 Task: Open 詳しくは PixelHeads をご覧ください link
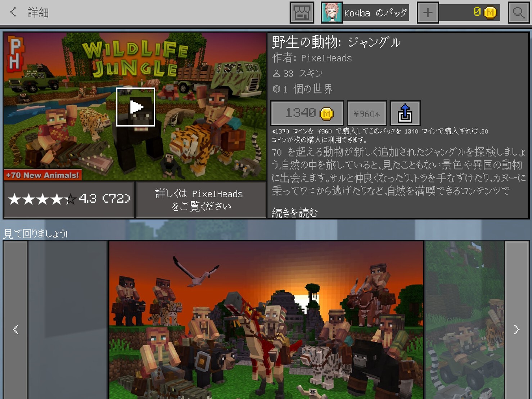[201, 199]
